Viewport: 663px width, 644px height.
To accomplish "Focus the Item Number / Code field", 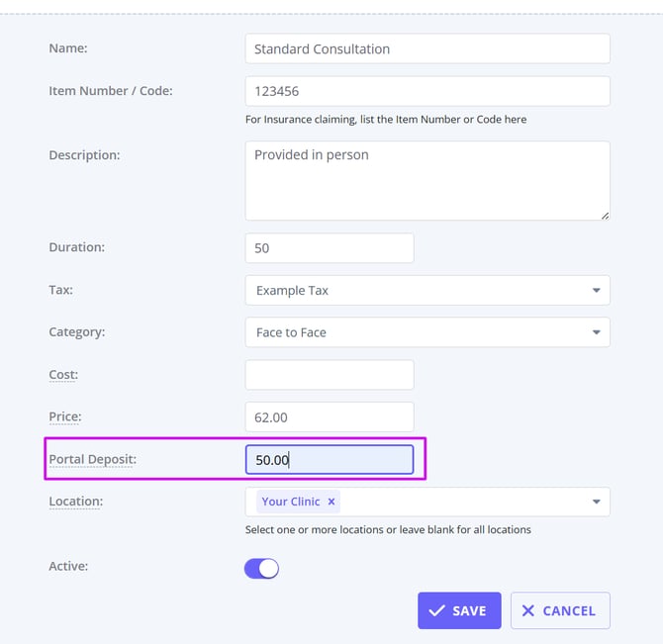I will click(426, 91).
